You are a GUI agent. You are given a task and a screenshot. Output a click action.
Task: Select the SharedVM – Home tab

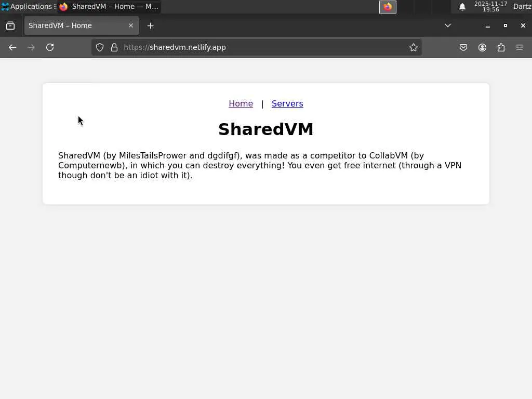coord(82,26)
